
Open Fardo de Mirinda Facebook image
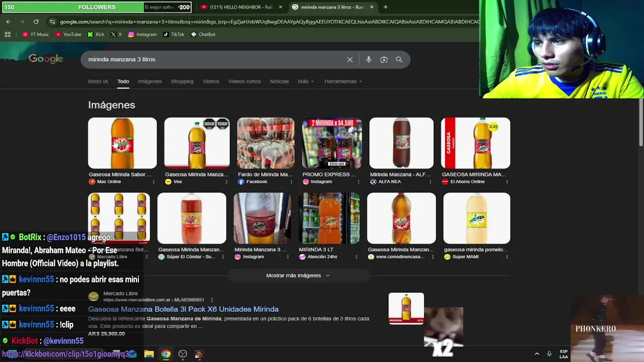pos(266,143)
